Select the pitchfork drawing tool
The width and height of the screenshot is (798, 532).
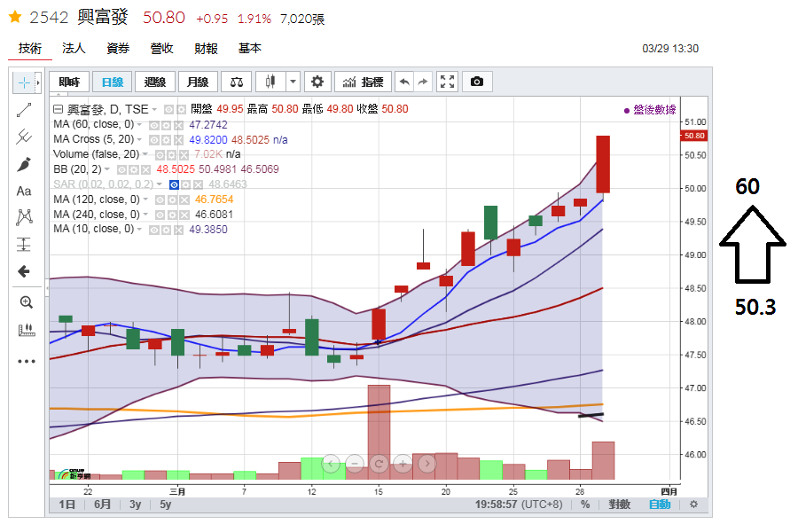point(24,137)
